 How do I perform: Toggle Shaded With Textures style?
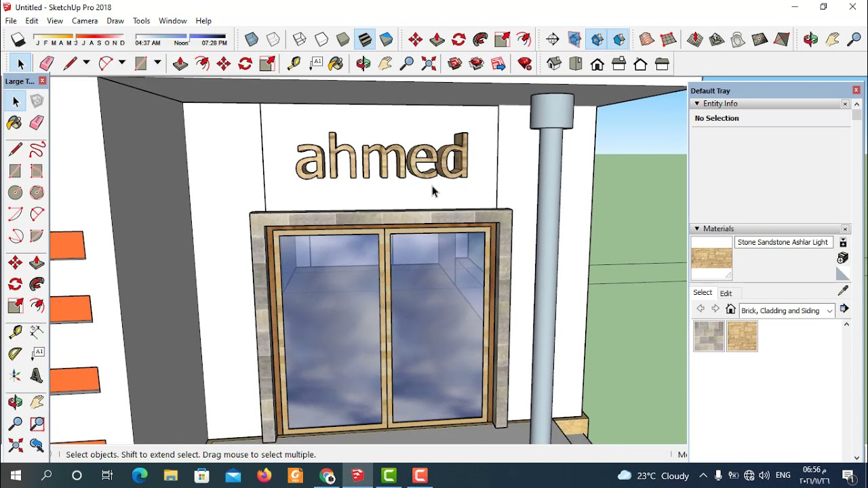365,39
